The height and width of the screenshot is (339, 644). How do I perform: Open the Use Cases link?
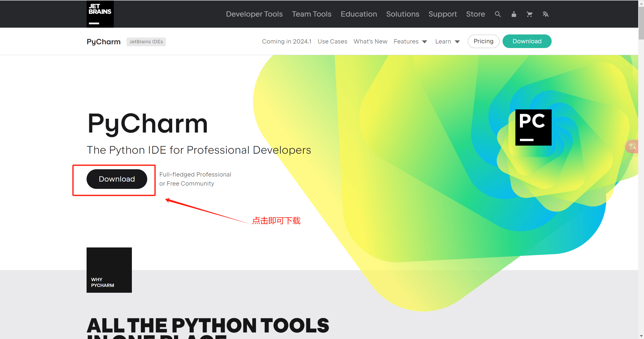332,41
